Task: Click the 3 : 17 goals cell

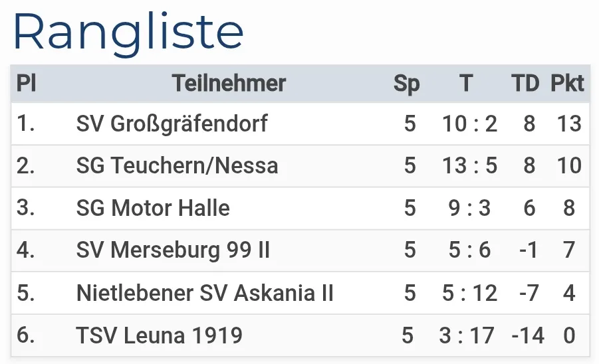Action: (x=467, y=335)
